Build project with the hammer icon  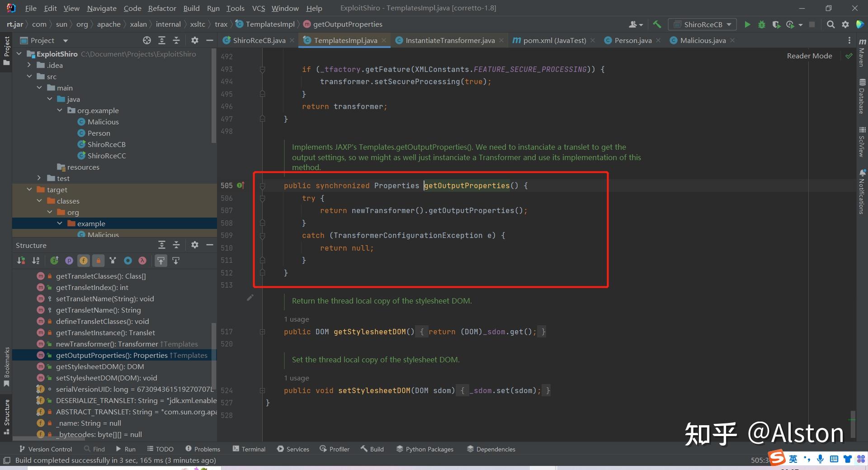657,24
